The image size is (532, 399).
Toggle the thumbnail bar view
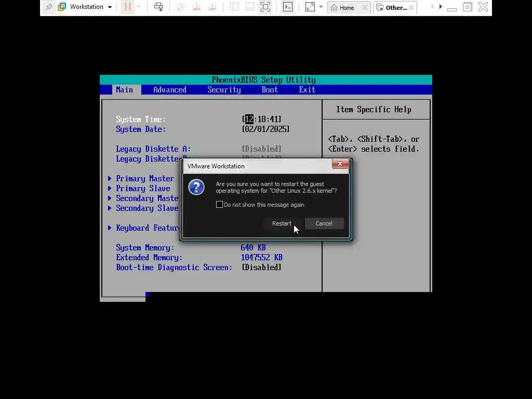250,7
